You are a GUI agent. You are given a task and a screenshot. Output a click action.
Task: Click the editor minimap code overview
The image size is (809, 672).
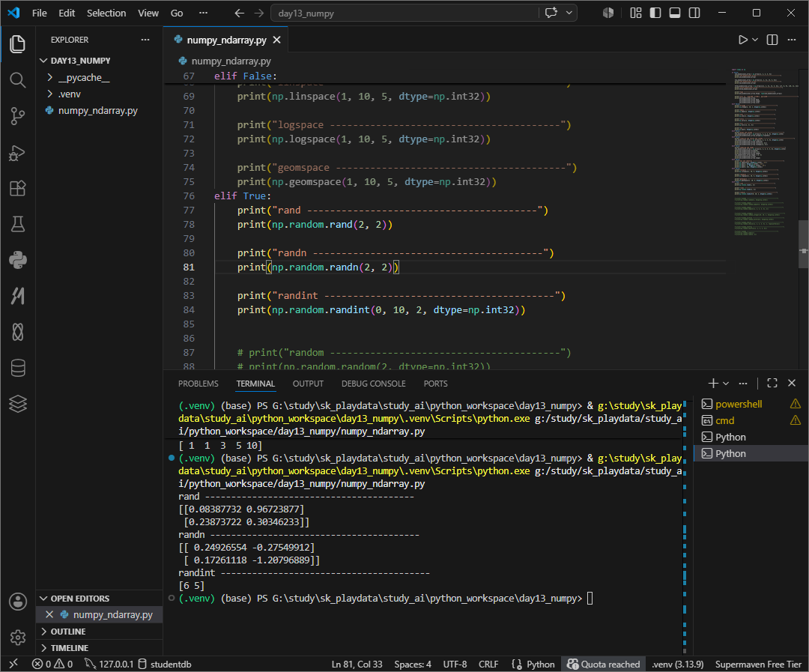pos(763,152)
